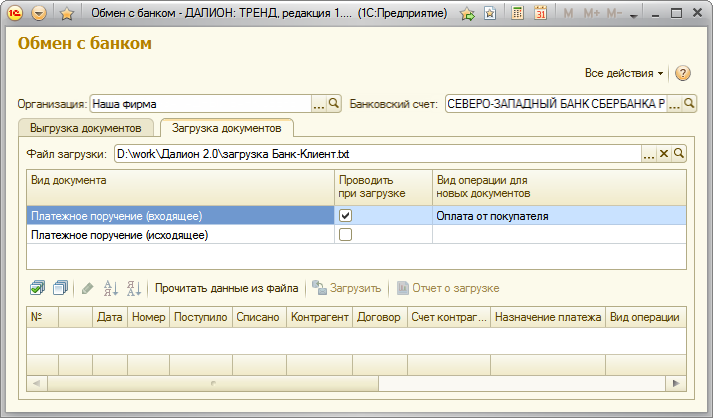The image size is (713, 418).
Task: Choose organization with the ellipsis button
Action: (x=319, y=104)
